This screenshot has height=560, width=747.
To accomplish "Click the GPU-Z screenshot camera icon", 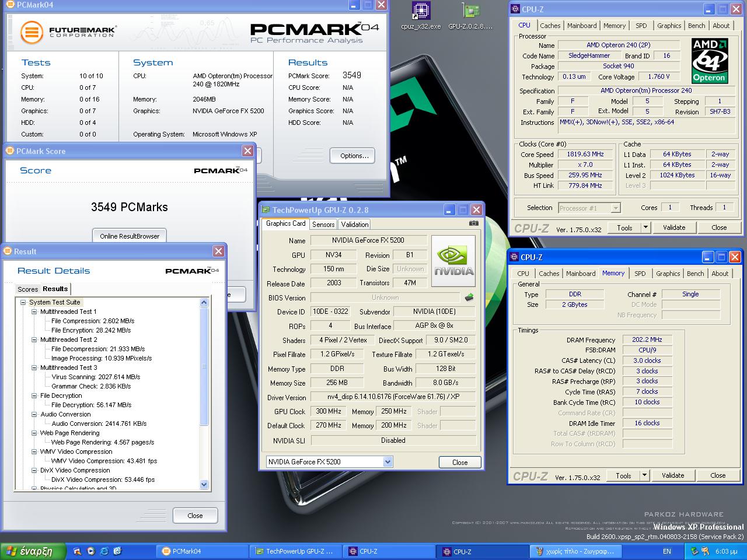I will point(473,223).
